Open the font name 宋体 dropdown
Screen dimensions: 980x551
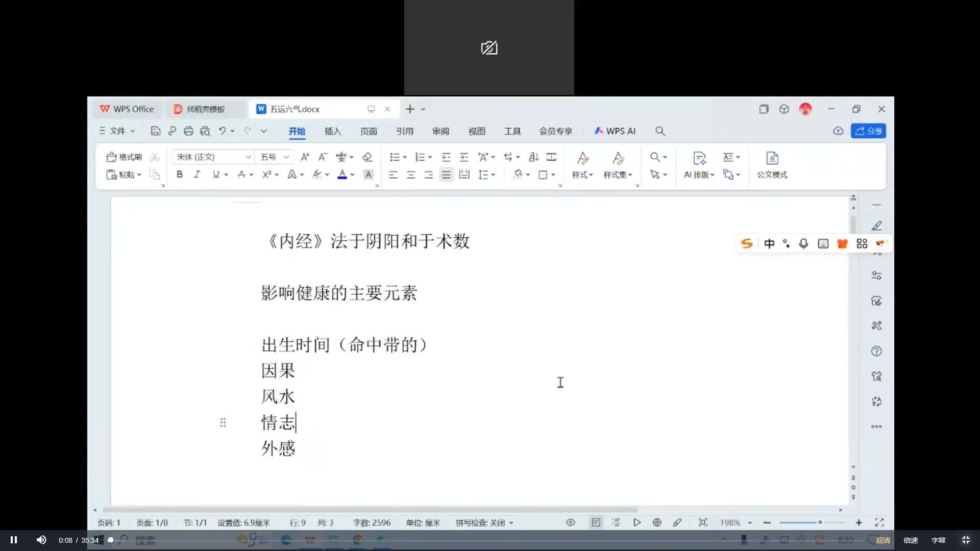(248, 157)
